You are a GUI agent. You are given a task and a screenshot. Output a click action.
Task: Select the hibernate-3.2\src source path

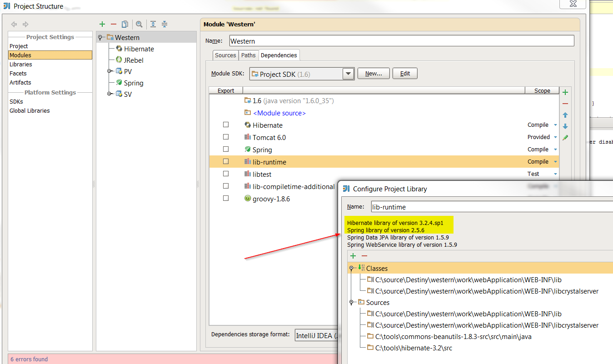point(414,348)
